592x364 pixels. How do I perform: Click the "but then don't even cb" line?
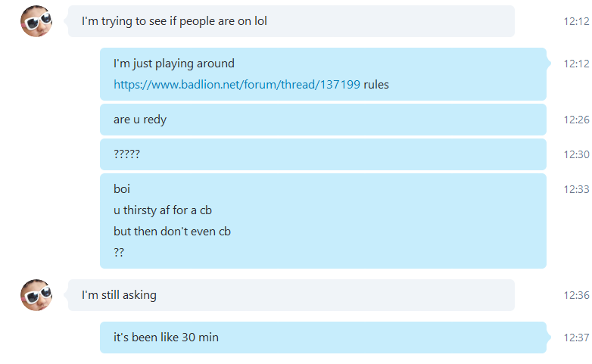(172, 231)
